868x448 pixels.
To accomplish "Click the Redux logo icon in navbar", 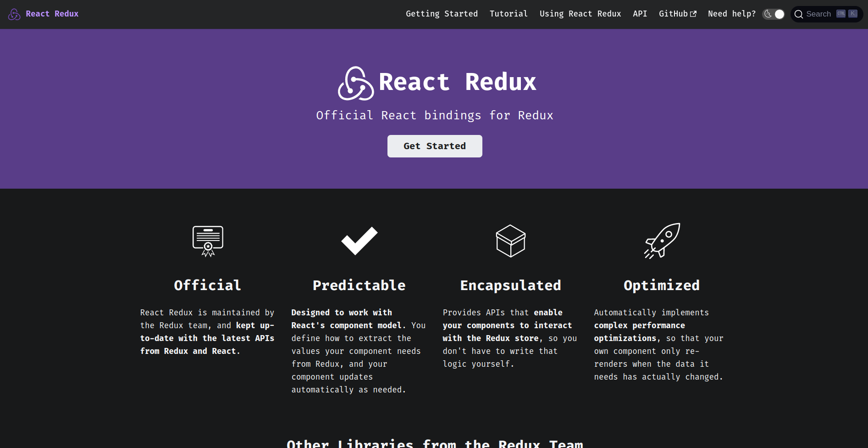I will pos(14,14).
